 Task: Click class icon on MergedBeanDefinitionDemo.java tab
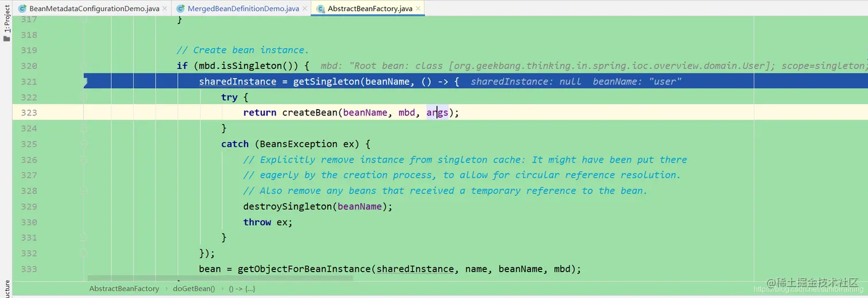point(181,9)
